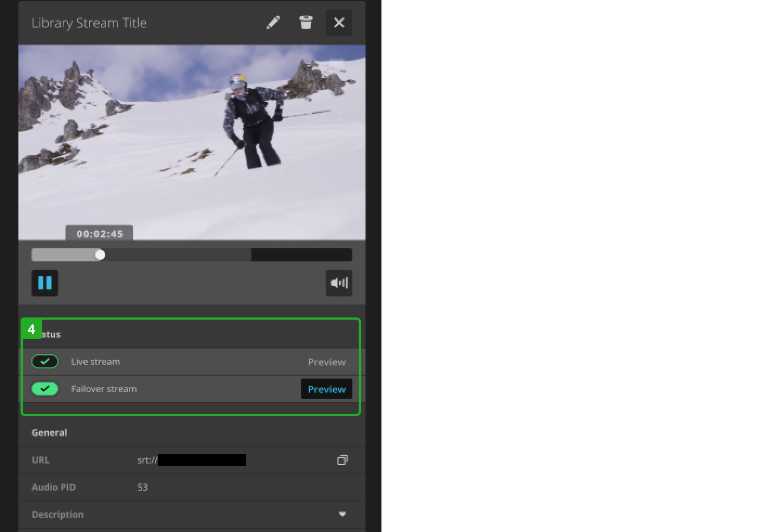The width and height of the screenshot is (764, 532).
Task: Click the pencil icon to edit the stream title
Action: coord(274,22)
